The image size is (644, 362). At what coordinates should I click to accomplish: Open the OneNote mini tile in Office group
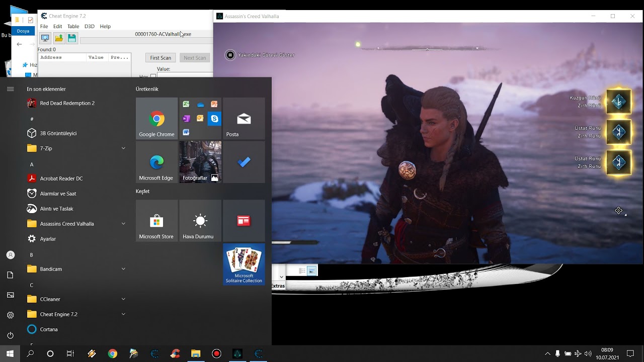[x=186, y=119]
